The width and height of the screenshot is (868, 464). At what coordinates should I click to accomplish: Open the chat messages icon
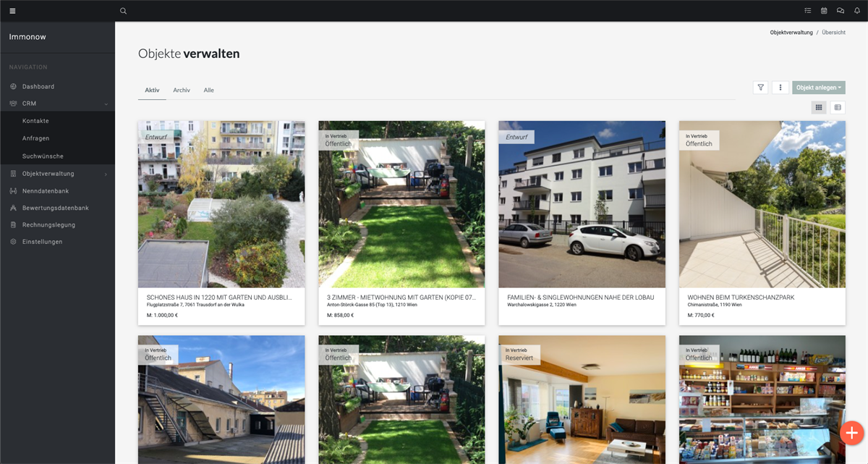pos(841,11)
